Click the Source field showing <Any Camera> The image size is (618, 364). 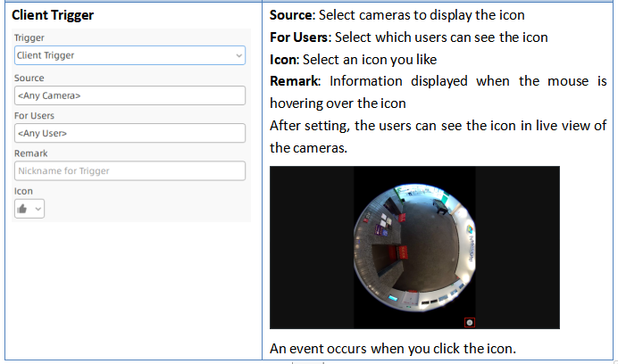point(129,95)
